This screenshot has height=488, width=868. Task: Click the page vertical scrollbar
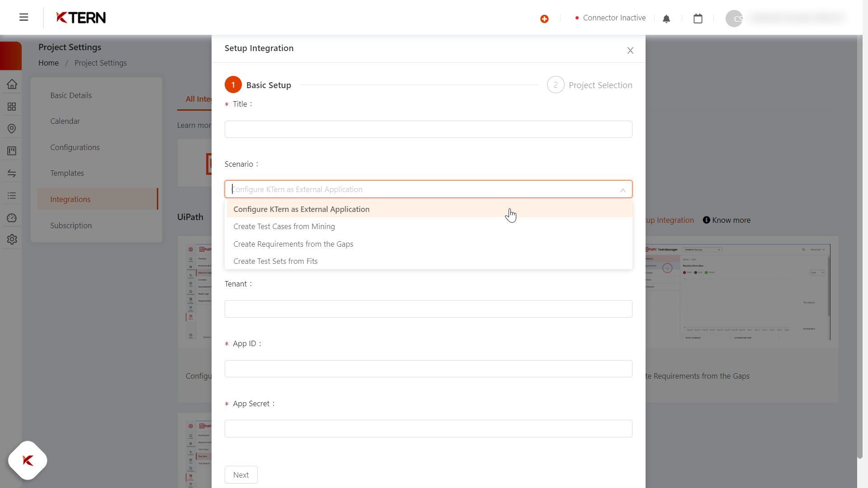coord(860,246)
